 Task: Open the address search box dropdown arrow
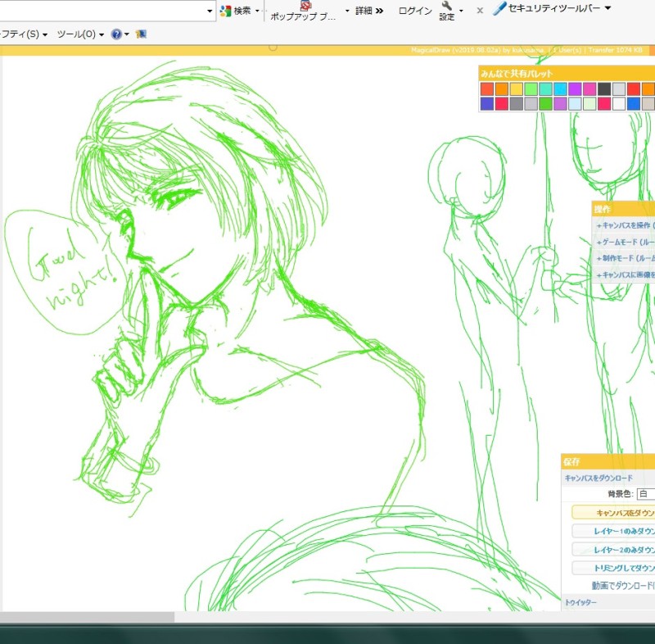point(210,11)
